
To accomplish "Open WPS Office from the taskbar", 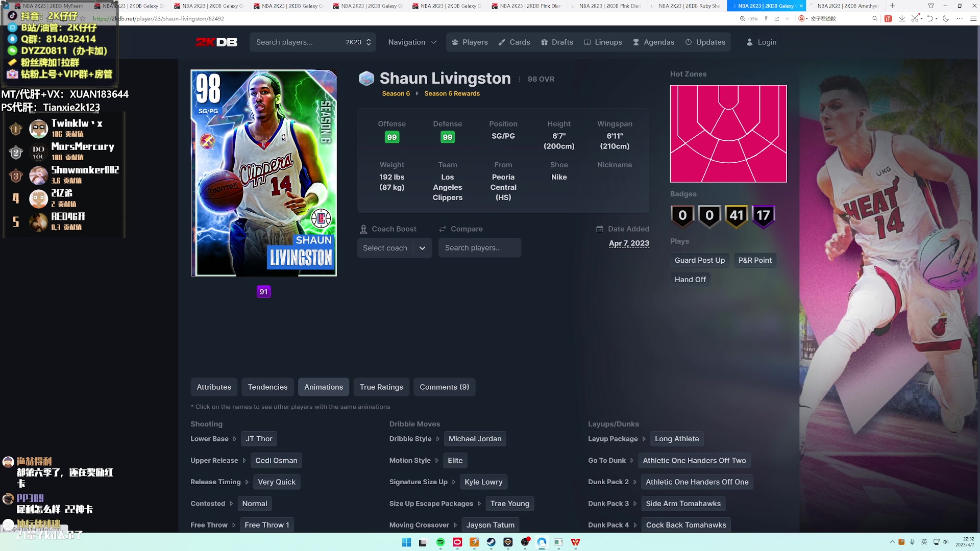I will (x=575, y=542).
